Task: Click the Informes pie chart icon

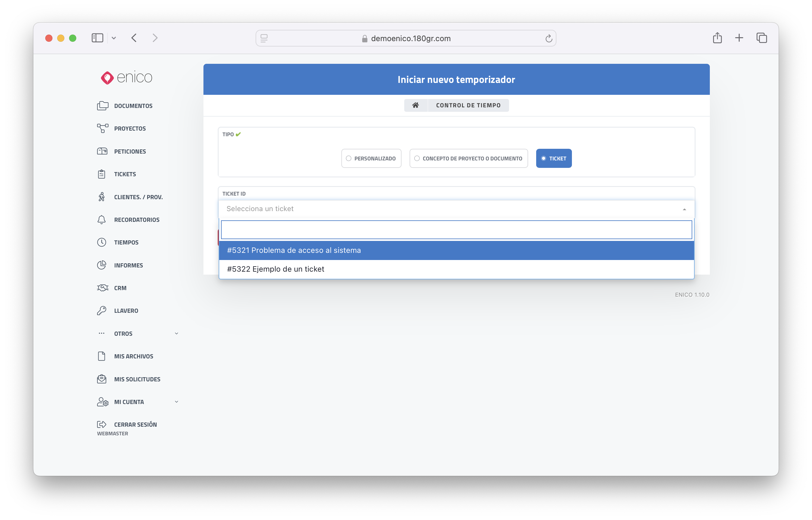Action: [102, 265]
